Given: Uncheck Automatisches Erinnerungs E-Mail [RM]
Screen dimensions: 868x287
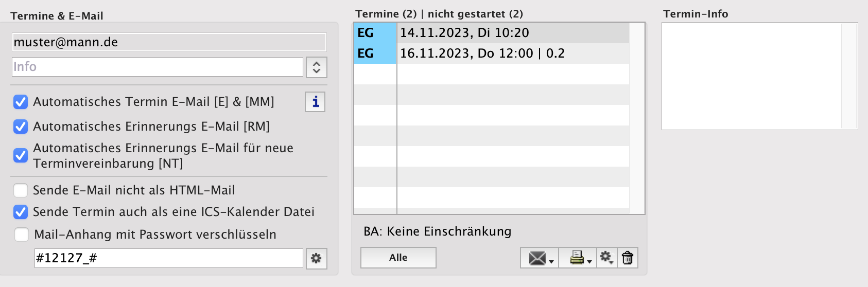Looking at the screenshot, I should point(21,127).
